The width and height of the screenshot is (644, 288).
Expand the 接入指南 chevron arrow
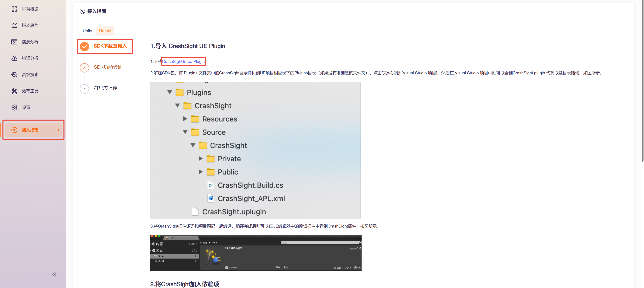click(x=58, y=130)
